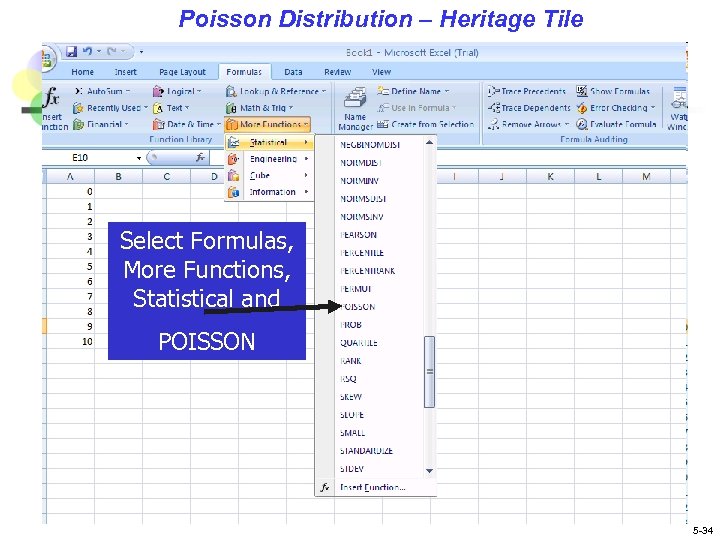720x540 pixels.
Task: Switch to the Formulas tab
Action: click(x=244, y=72)
